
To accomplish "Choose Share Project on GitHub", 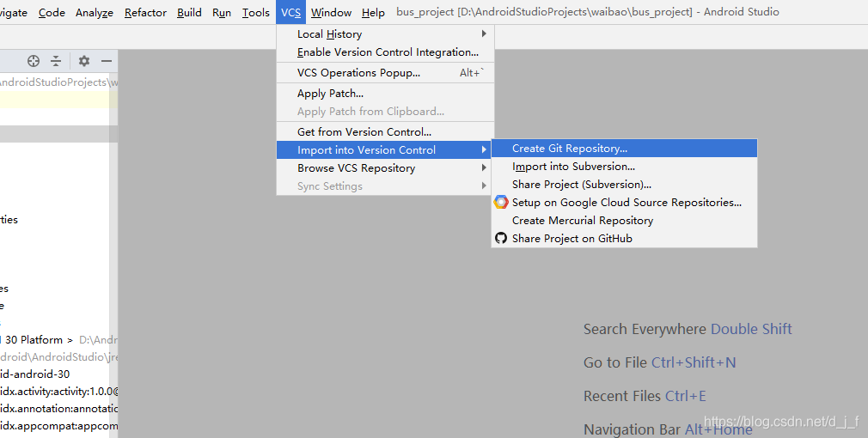I will click(x=625, y=239).
